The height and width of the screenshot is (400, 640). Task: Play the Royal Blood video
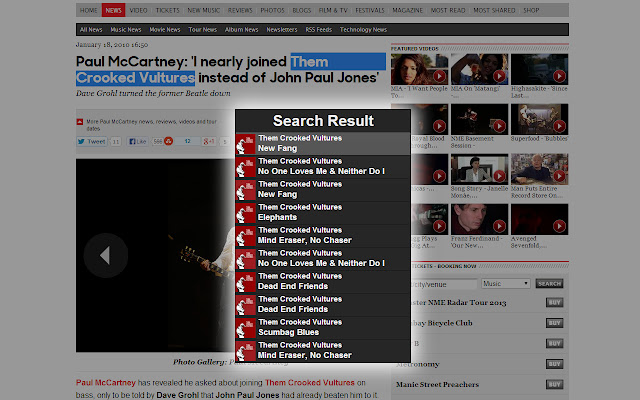click(x=429, y=119)
